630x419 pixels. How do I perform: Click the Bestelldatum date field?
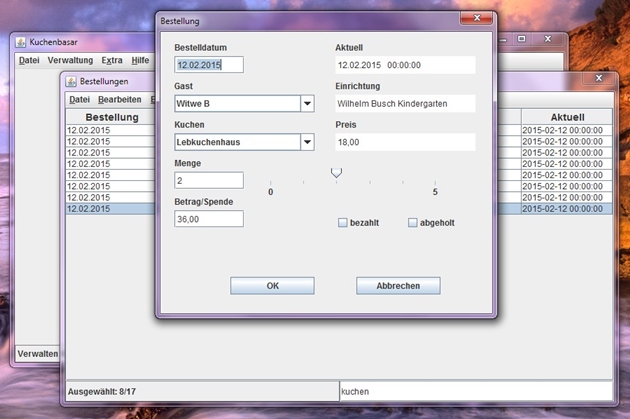tap(209, 65)
